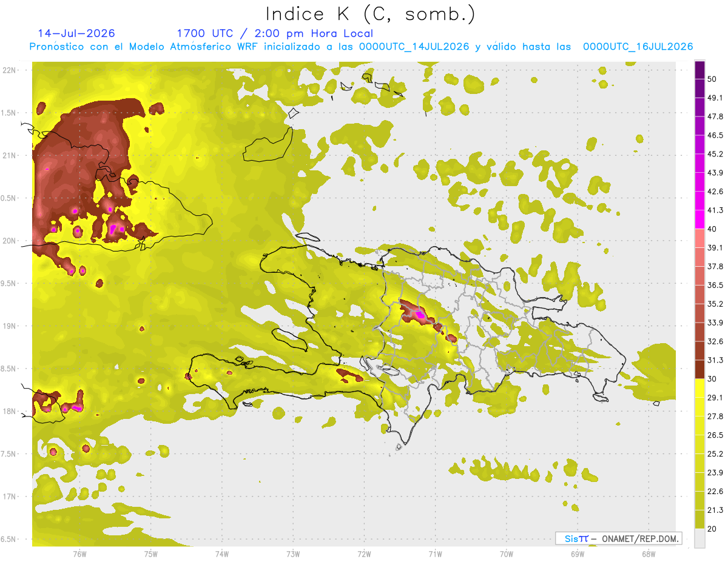Viewport: 728px width, 562px height.
Task: Pick the bright yellow swatch between 29.1 and 30
Action: (x=700, y=388)
